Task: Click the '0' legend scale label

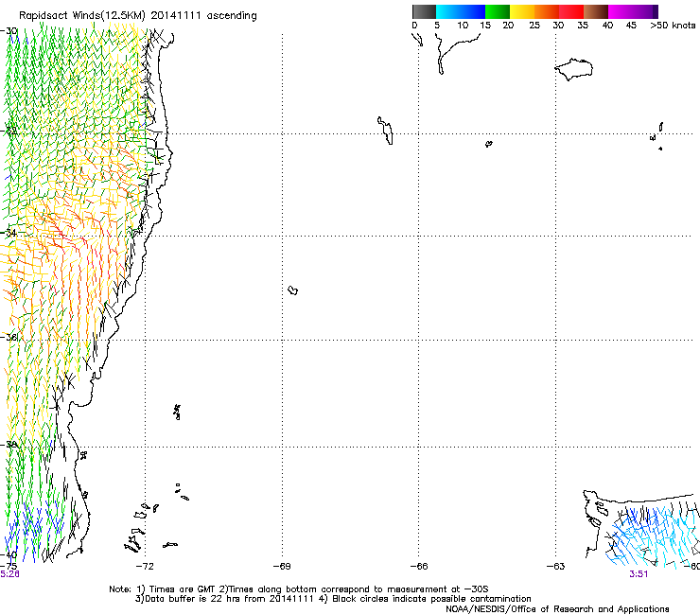Action: tap(414, 26)
